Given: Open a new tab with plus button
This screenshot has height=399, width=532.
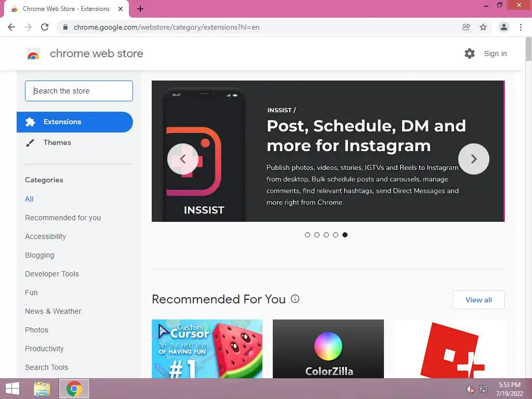Looking at the screenshot, I should (x=140, y=9).
